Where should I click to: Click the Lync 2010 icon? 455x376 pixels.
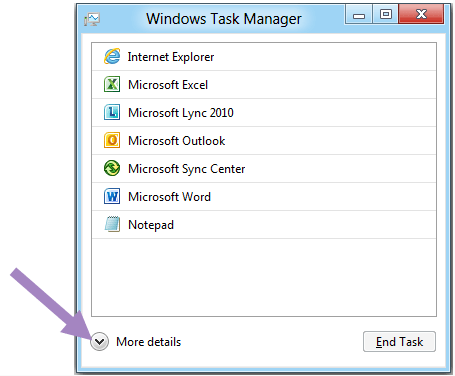click(112, 112)
